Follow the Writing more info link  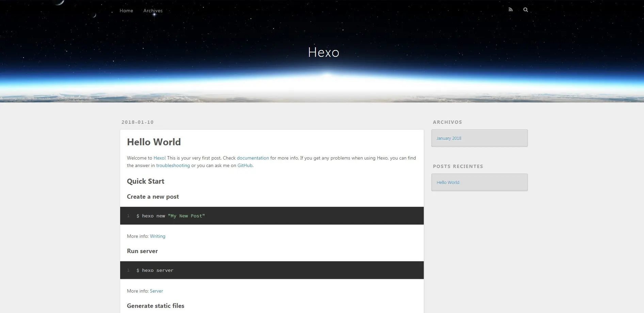coord(158,236)
